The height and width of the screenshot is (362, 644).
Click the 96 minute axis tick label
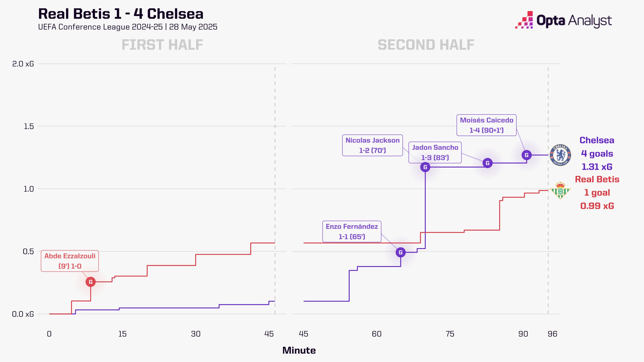(x=552, y=334)
